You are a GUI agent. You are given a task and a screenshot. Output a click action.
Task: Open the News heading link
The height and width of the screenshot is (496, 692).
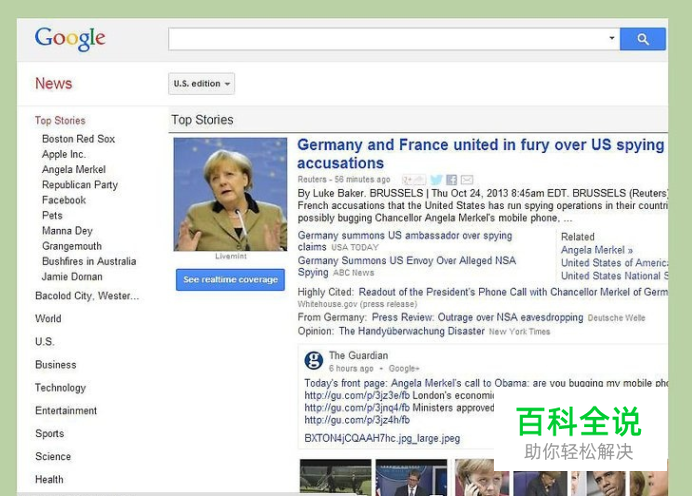pos(53,83)
